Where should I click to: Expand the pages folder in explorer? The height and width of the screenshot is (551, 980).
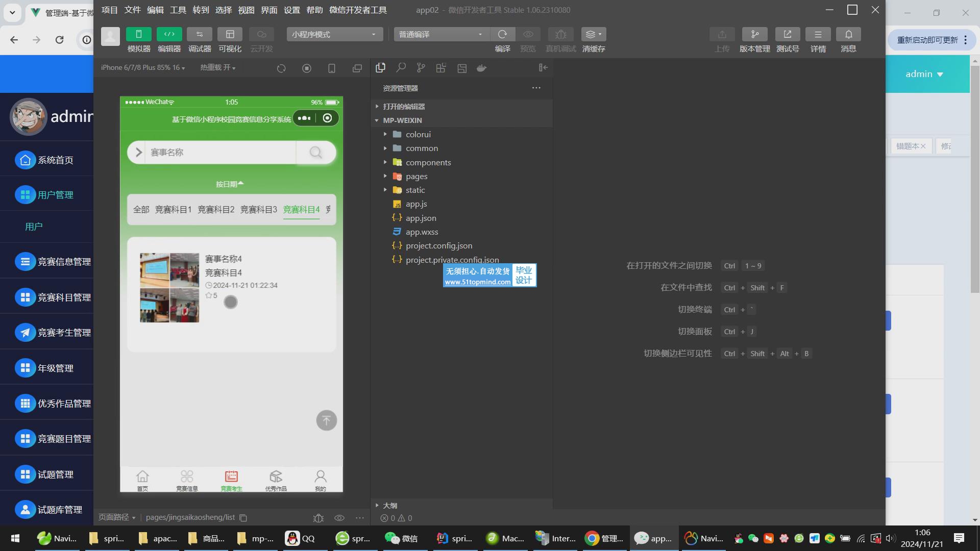[x=416, y=176]
